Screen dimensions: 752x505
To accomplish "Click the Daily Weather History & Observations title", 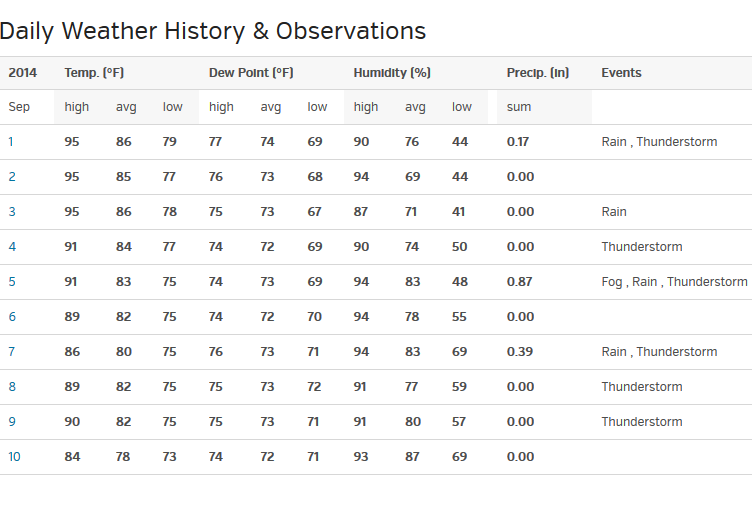I will click(213, 31).
